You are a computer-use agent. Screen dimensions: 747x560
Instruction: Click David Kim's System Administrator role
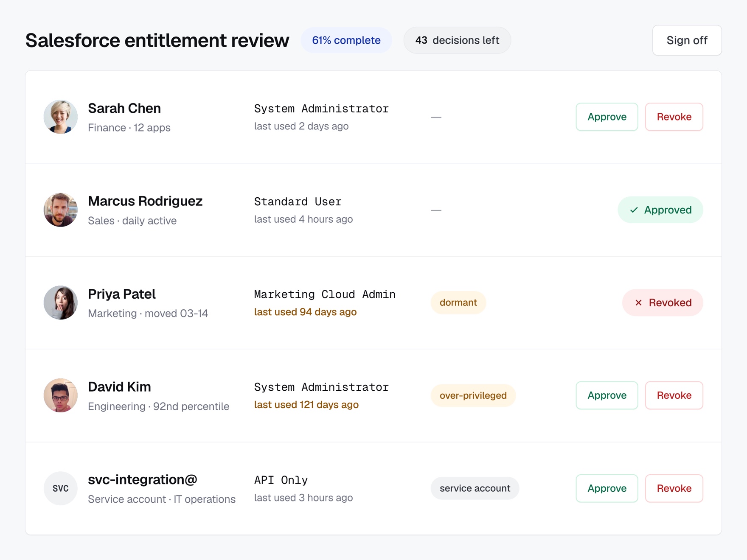[x=321, y=387]
